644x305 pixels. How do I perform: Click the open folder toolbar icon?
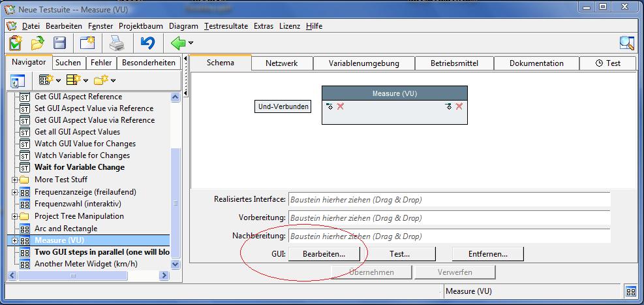coord(37,44)
